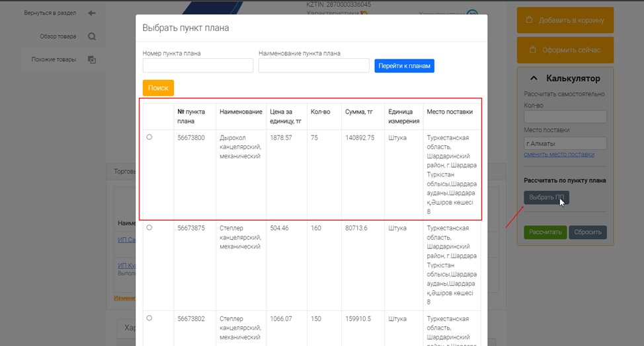Click the Место поставки field showing г.Алматы
644x346 pixels.
click(565, 143)
